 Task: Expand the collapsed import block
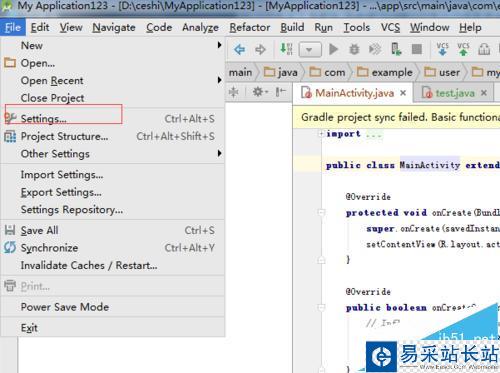pyautogui.click(x=321, y=134)
